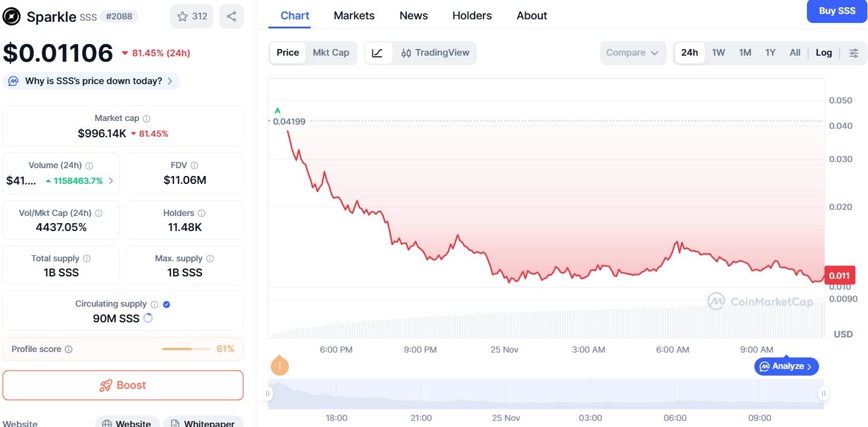
Task: Open chart settings via sliders icon
Action: pyautogui.click(x=853, y=53)
